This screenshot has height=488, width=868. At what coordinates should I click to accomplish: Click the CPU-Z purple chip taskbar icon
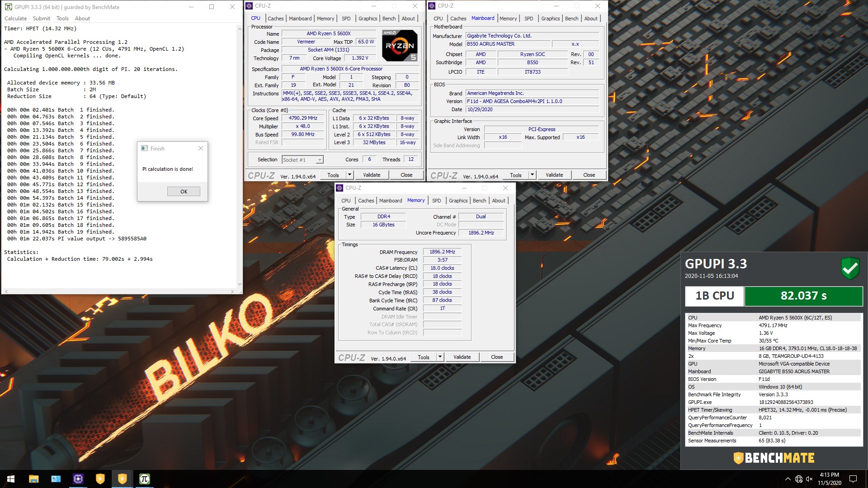point(78,479)
